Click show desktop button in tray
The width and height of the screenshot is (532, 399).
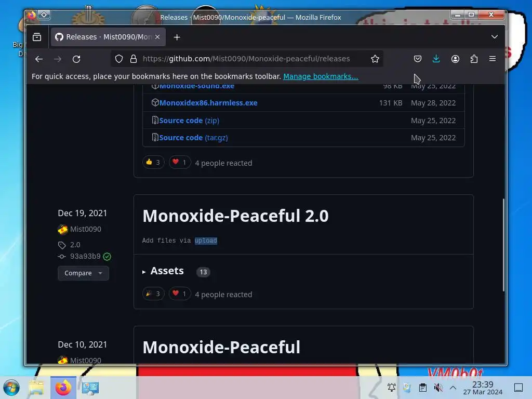click(x=518, y=387)
